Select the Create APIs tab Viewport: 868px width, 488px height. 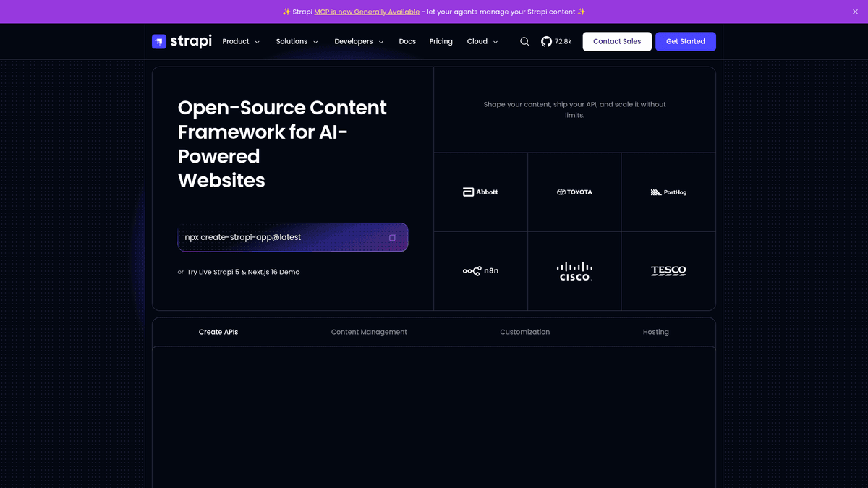(x=218, y=332)
